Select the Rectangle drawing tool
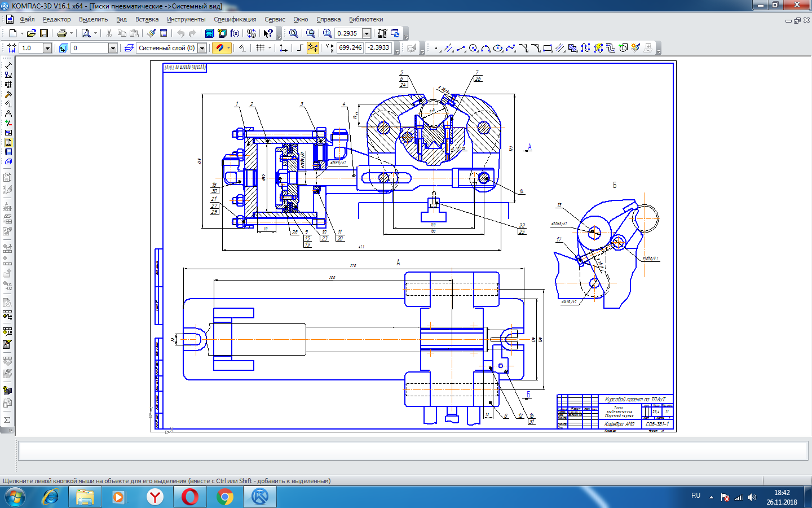Image resolution: width=812 pixels, height=508 pixels. coord(548,49)
